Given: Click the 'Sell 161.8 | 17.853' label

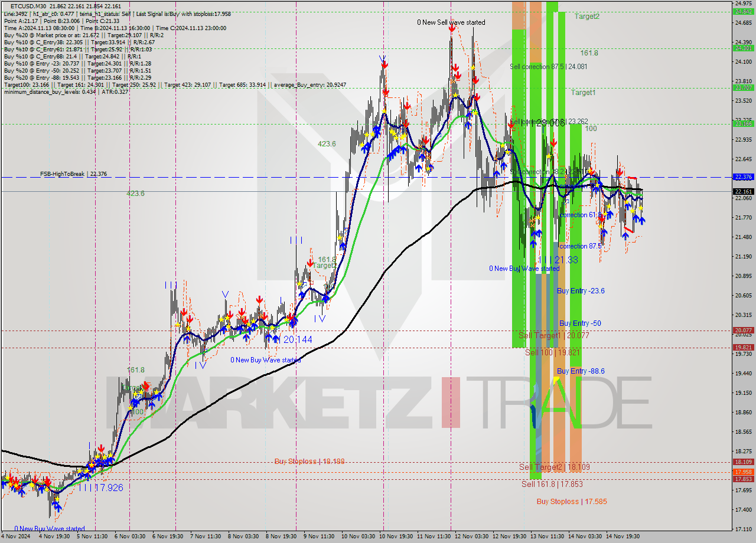Looking at the screenshot, I should (552, 484).
